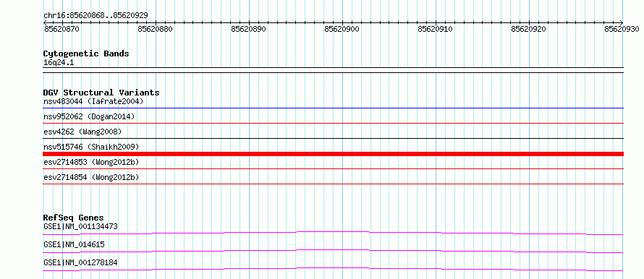Open the GSE1|NM_014615 transcript label
The image size is (644, 279).
[74, 244]
